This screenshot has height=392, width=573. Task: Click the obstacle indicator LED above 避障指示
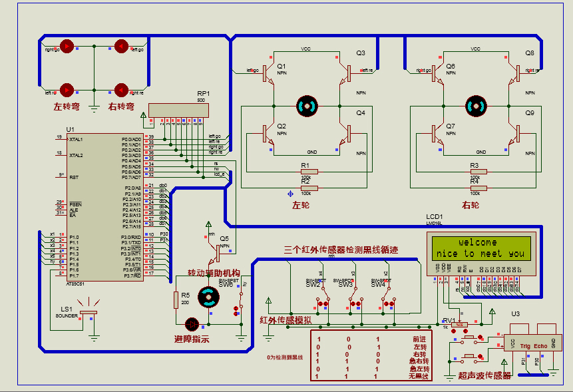coord(192,324)
